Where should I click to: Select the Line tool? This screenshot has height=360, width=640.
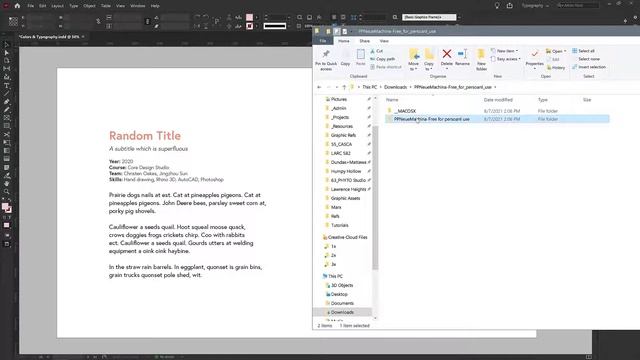pos(7,94)
